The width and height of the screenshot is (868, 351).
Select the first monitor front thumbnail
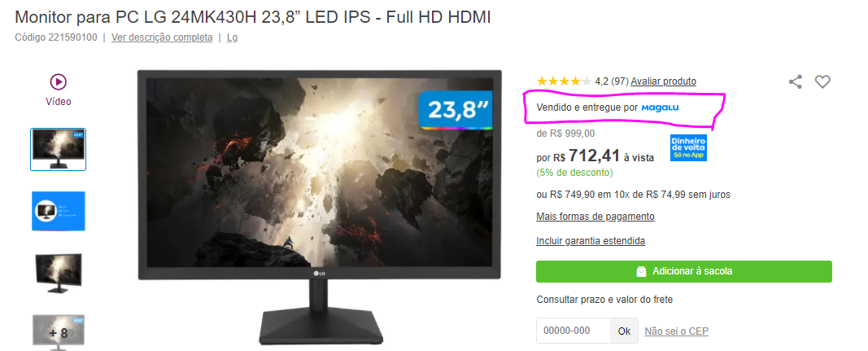click(x=58, y=149)
